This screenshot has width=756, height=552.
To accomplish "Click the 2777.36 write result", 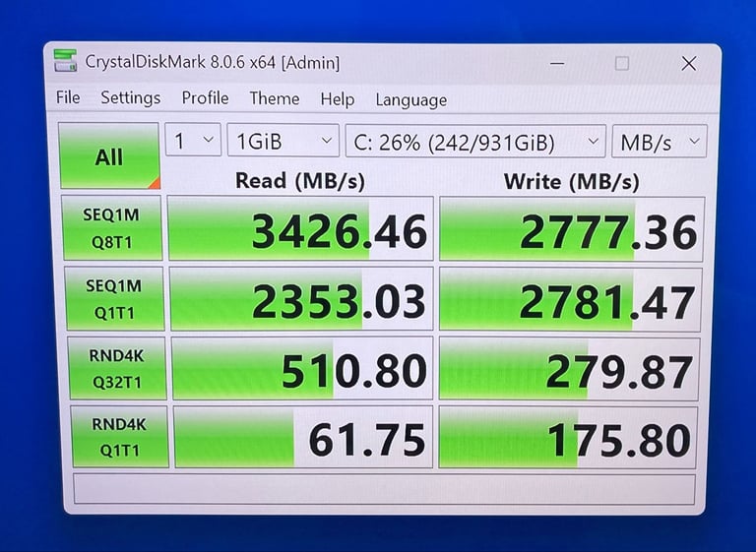I will click(572, 229).
